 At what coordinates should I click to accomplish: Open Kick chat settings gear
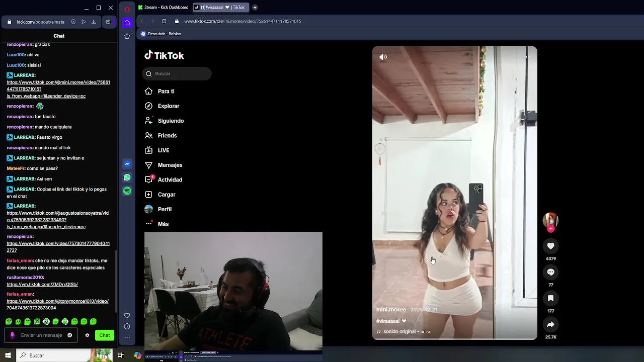coord(87,335)
